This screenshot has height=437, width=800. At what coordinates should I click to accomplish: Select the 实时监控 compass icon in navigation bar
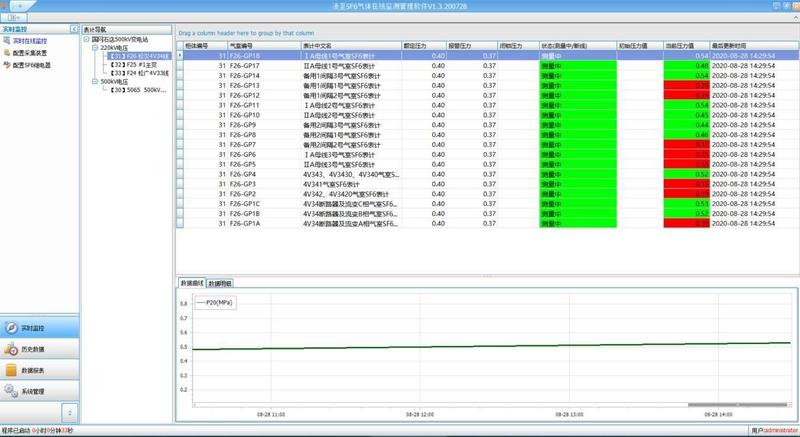click(11, 328)
